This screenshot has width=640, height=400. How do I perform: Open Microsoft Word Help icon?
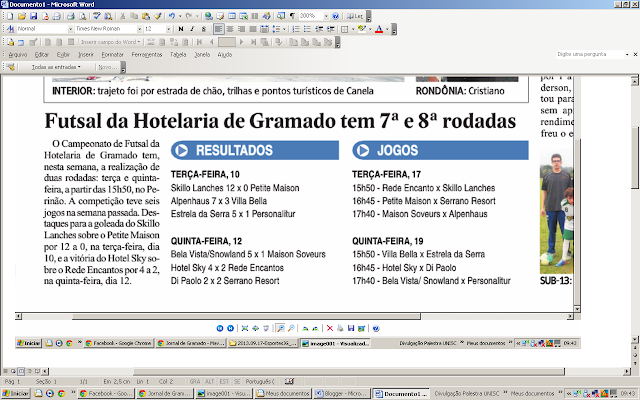tap(335, 16)
